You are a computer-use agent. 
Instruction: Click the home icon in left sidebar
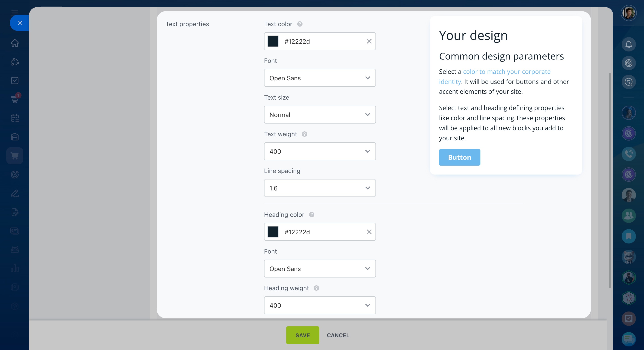(x=15, y=43)
